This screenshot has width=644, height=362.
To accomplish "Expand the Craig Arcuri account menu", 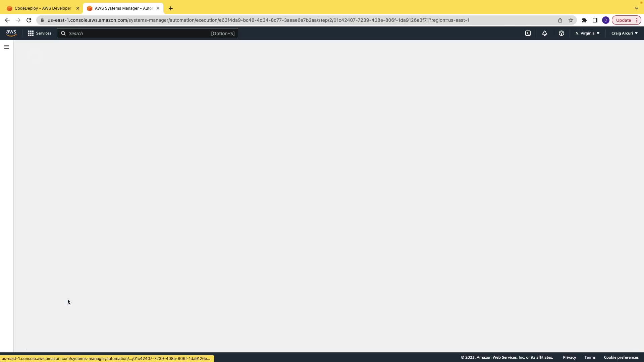I will [x=624, y=33].
